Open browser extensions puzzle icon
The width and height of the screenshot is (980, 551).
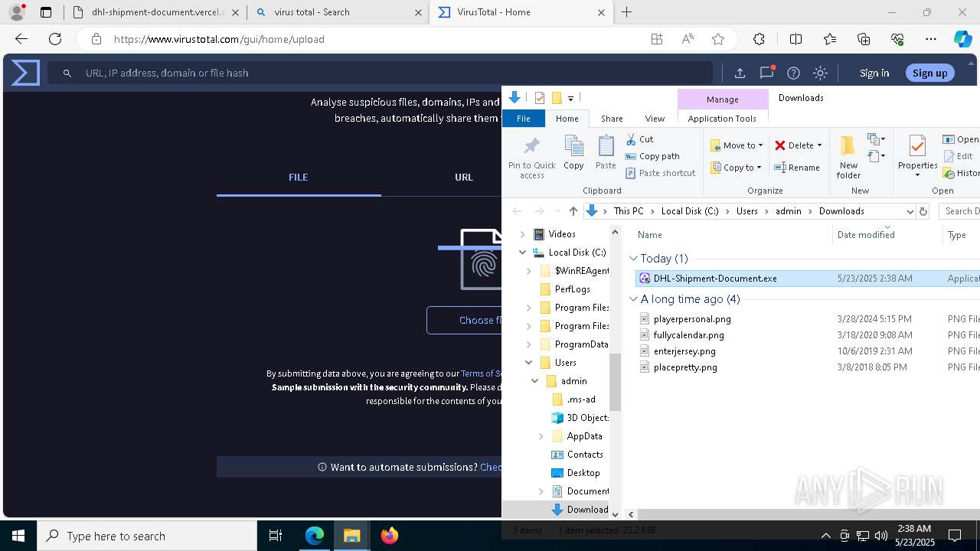tap(759, 39)
